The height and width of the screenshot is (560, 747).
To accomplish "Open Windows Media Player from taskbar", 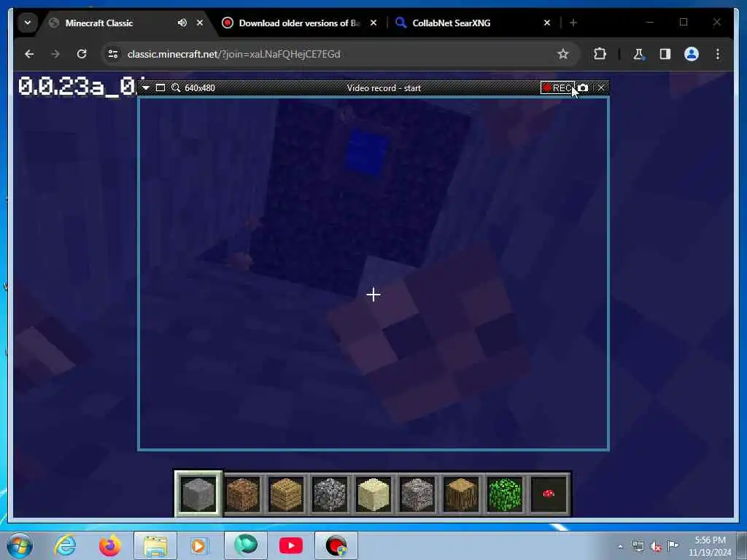I will [x=200, y=545].
